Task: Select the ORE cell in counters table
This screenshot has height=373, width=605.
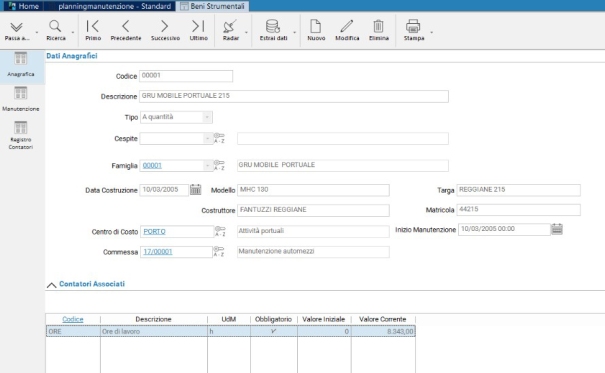Action: coord(73,331)
